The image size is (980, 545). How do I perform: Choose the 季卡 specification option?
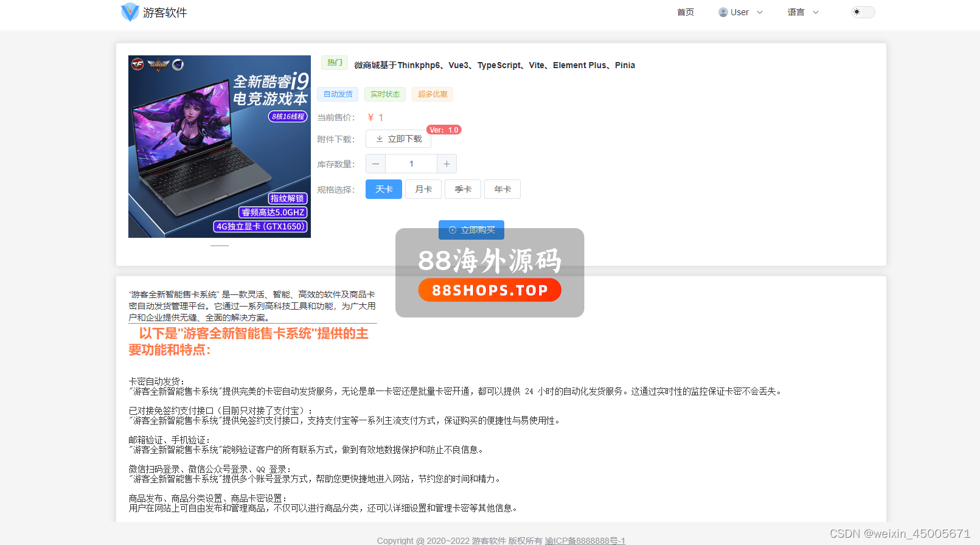[x=463, y=189]
